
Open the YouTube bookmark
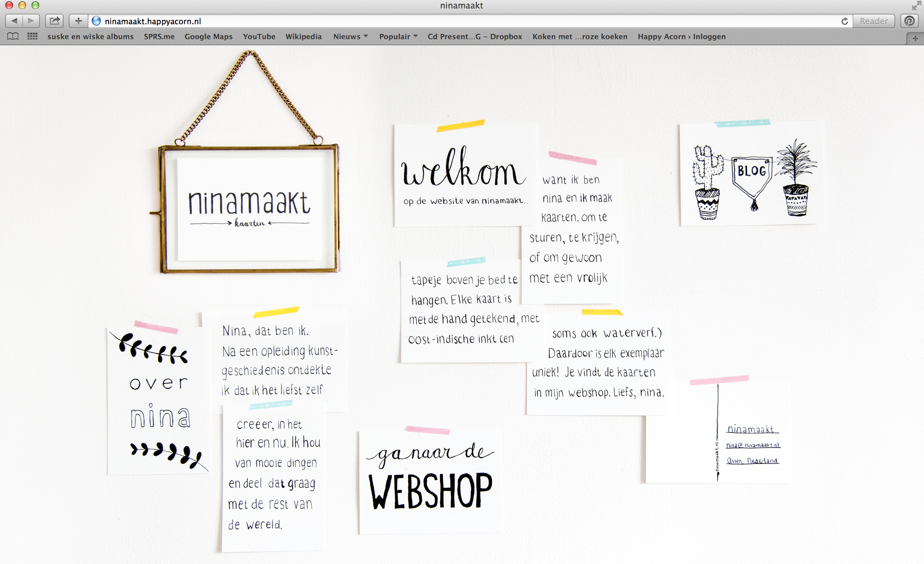pyautogui.click(x=259, y=36)
